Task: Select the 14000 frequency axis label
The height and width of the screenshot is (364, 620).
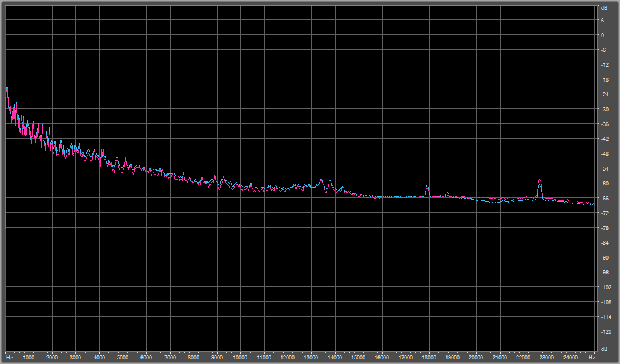Action: [335, 357]
